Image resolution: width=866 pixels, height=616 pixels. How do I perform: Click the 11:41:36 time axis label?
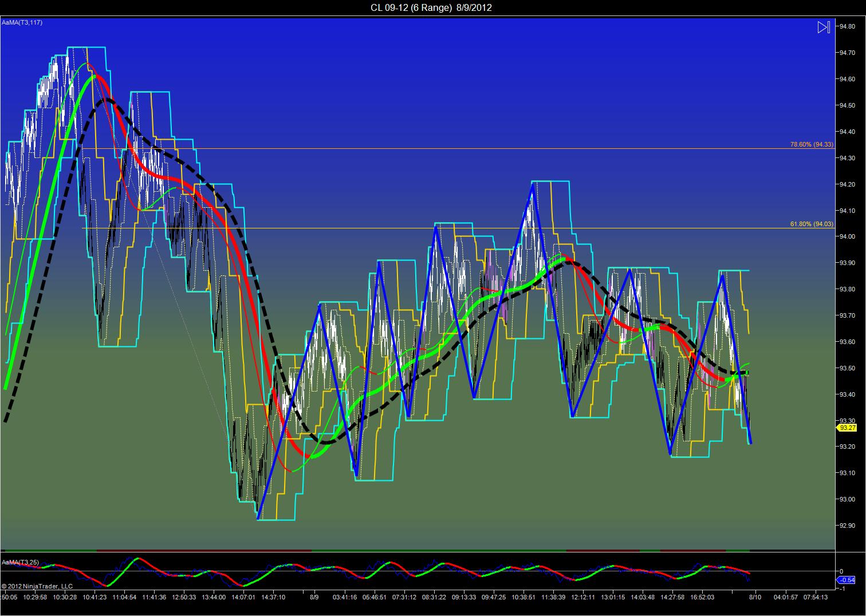pyautogui.click(x=155, y=597)
